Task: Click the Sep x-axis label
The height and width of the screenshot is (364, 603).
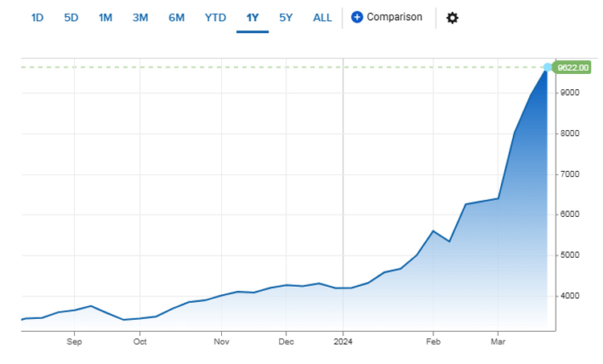Action: [74, 341]
